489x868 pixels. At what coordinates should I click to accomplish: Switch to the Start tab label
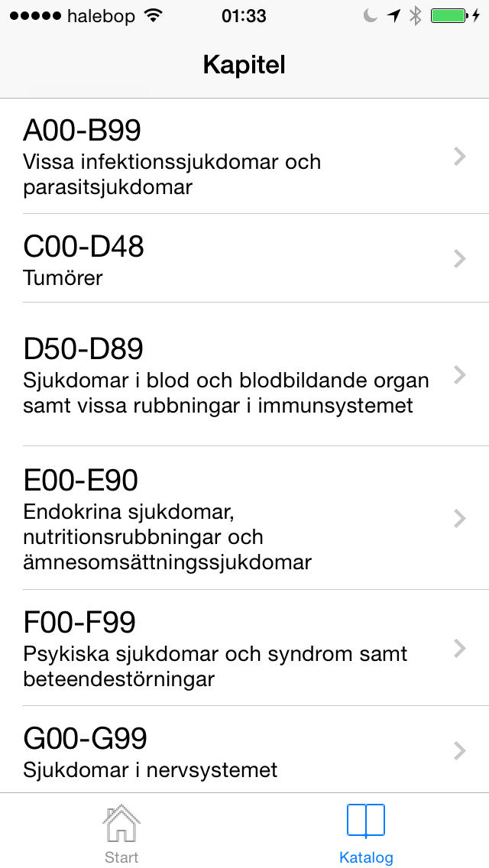coord(121,857)
